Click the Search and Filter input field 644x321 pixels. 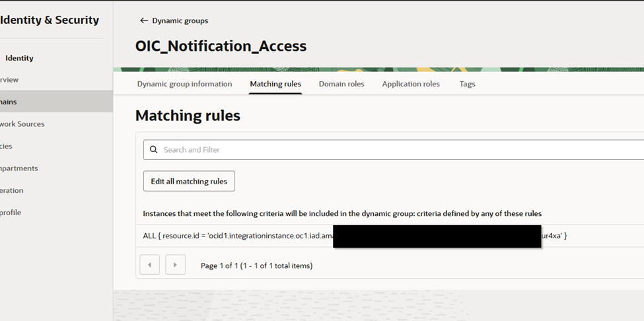tap(396, 150)
